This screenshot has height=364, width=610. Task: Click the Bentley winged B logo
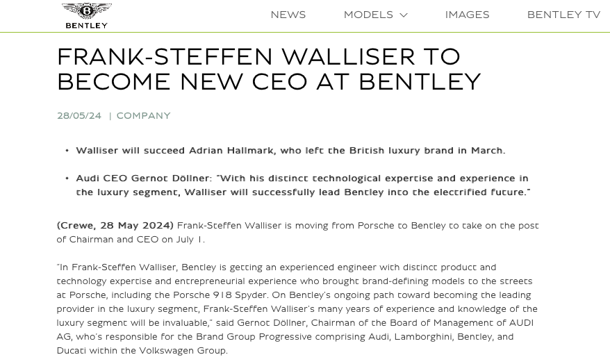click(87, 10)
